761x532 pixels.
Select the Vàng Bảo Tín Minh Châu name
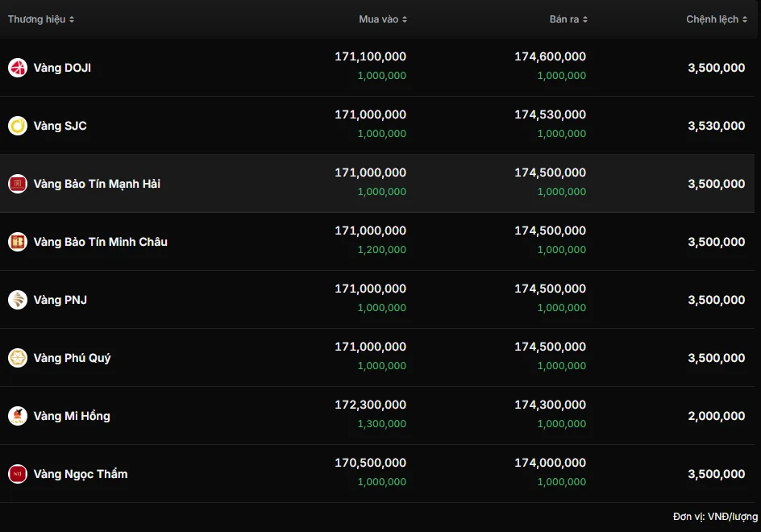(x=101, y=242)
